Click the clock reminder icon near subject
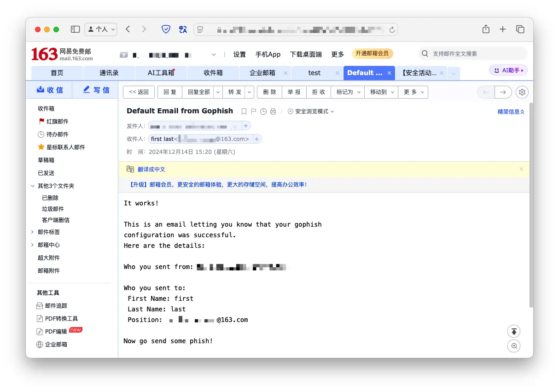 263,111
